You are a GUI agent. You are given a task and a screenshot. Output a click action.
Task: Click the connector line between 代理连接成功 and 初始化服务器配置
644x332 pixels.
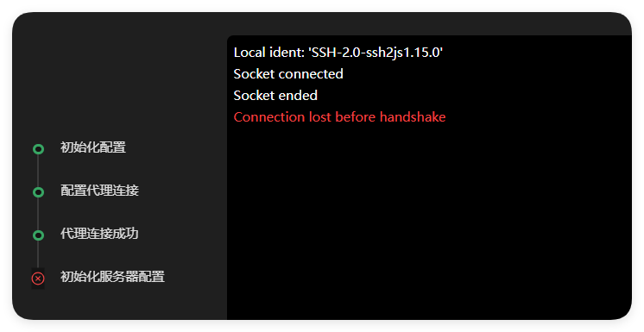coord(38,256)
